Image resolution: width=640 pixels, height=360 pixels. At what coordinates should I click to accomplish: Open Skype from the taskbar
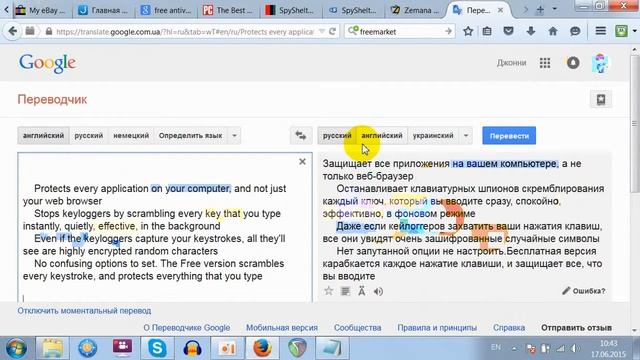click(x=157, y=348)
